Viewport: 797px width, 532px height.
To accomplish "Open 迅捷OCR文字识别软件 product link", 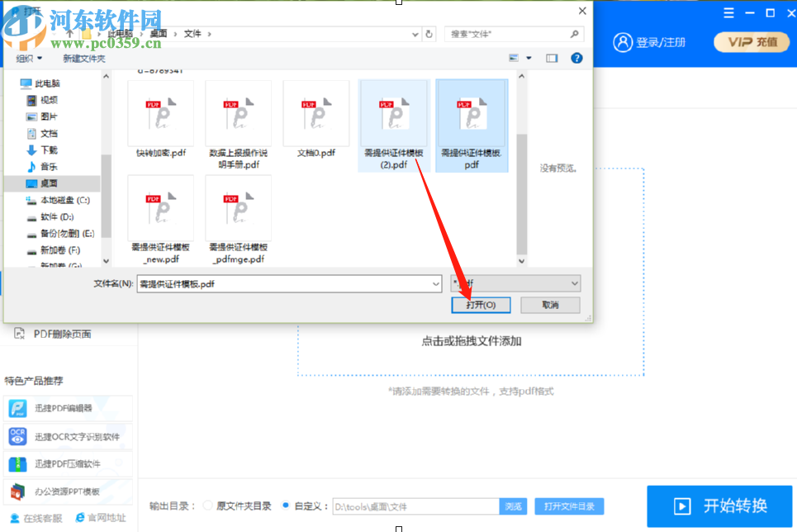I will tap(68, 436).
